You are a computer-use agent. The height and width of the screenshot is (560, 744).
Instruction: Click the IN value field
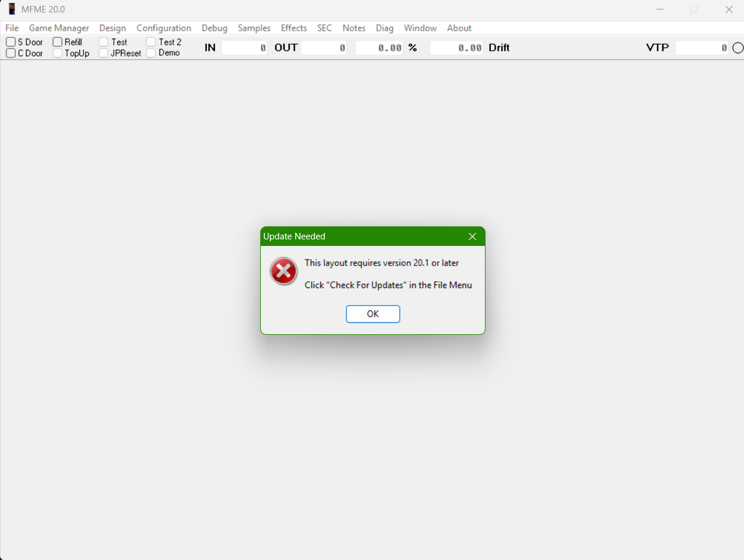point(244,48)
